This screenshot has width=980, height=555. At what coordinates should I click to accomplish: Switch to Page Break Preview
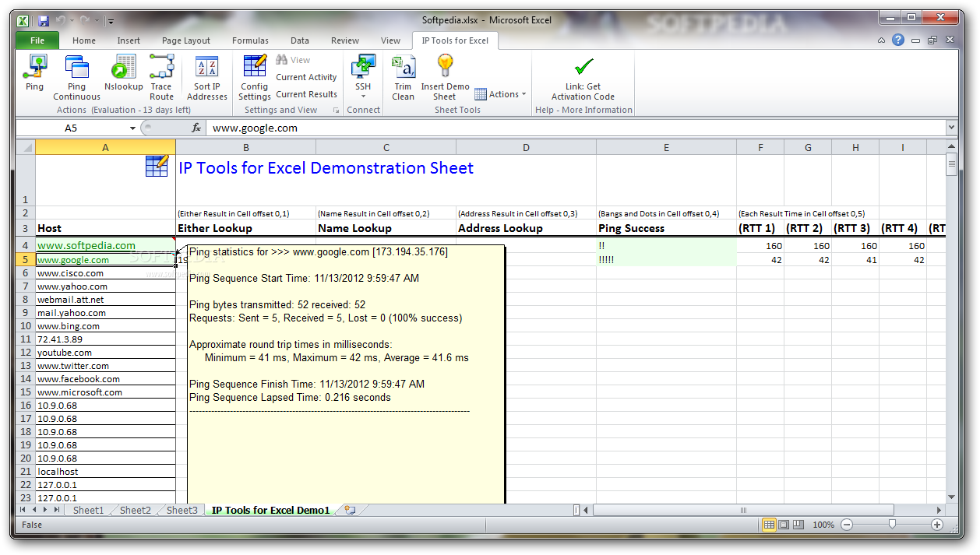798,525
